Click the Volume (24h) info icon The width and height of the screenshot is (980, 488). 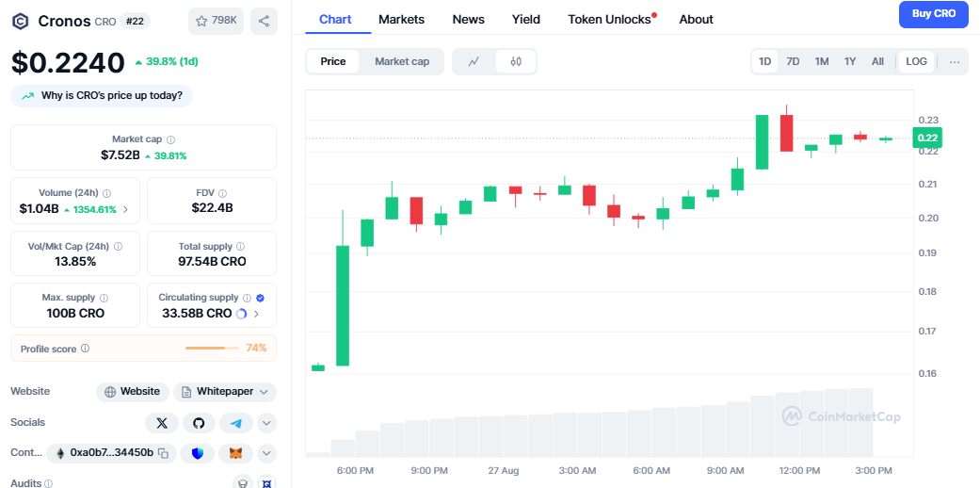pyautogui.click(x=107, y=193)
